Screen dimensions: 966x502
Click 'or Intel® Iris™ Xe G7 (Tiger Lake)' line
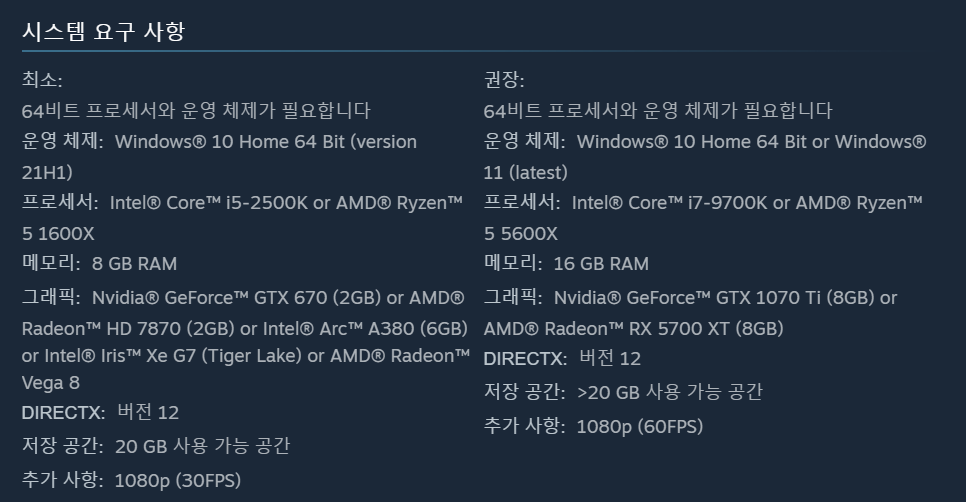[x=246, y=355]
